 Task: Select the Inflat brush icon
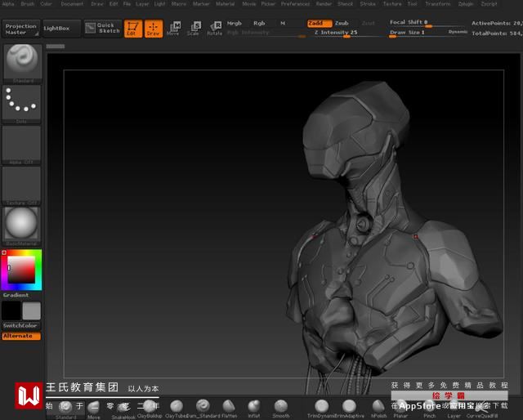point(254,406)
